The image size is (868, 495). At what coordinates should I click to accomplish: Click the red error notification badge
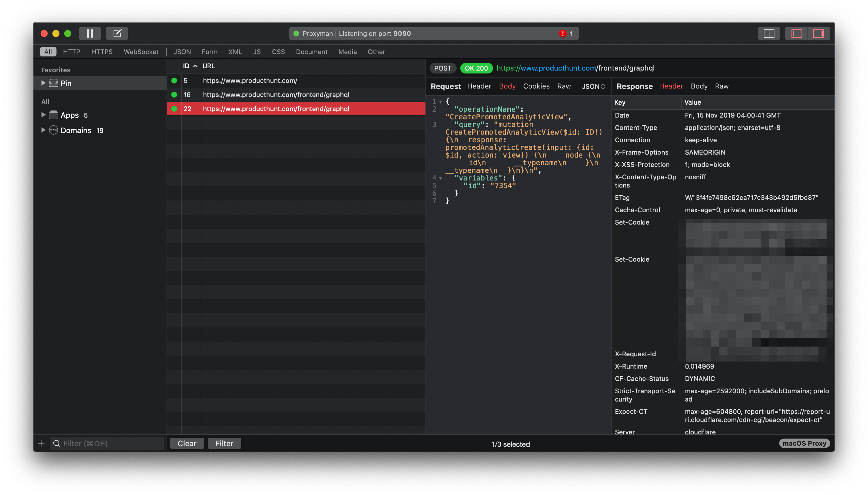(563, 33)
